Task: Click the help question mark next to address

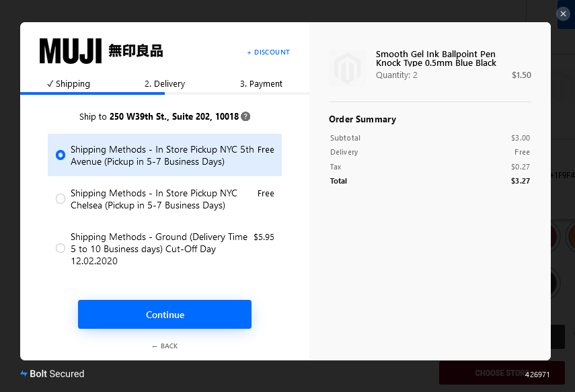Action: (x=245, y=116)
